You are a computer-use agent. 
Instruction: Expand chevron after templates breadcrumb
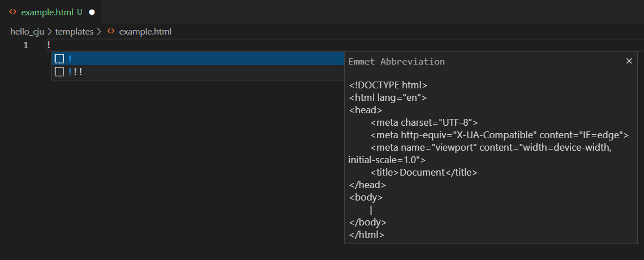tap(99, 31)
